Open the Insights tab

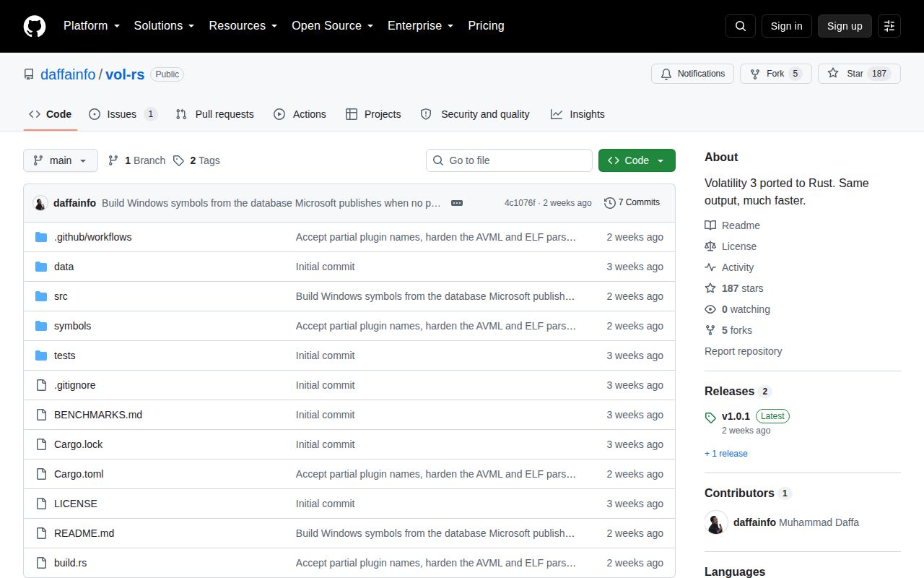coord(577,114)
